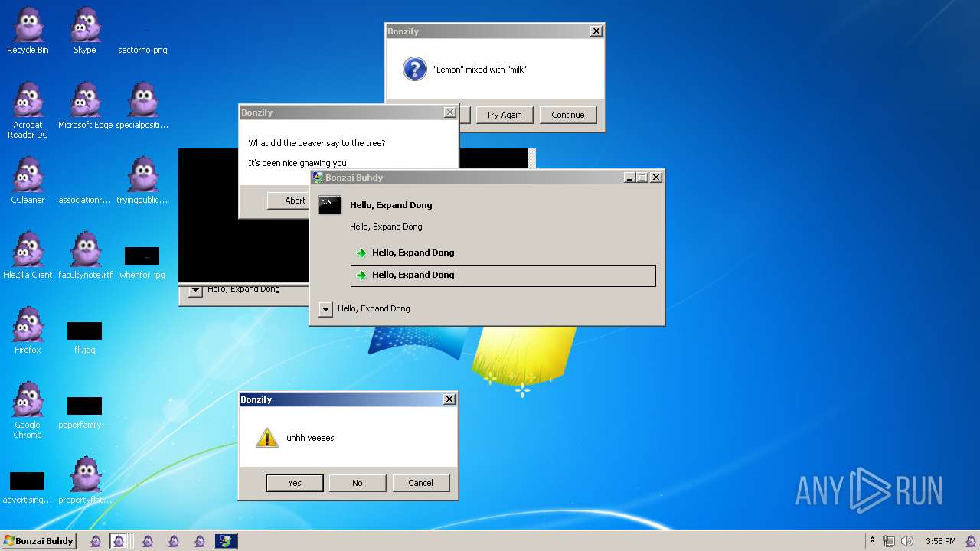Select the propertyflat... desktop file
This screenshot has height=551, width=980.
(x=85, y=481)
